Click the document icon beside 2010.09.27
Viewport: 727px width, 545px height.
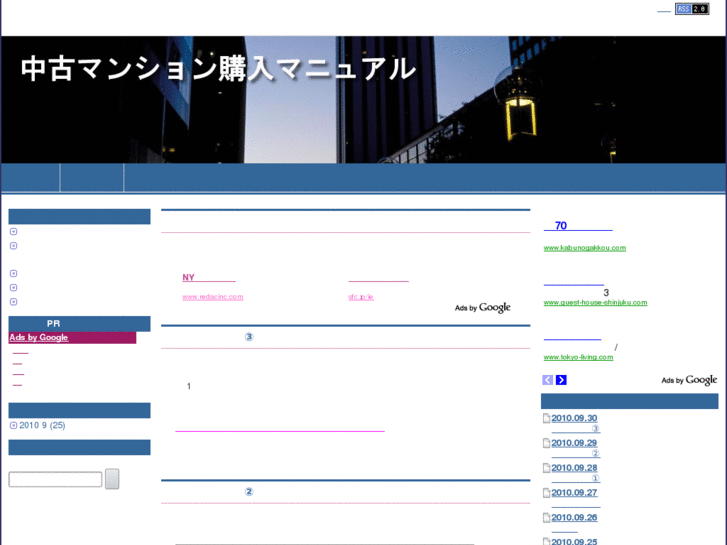point(546,493)
